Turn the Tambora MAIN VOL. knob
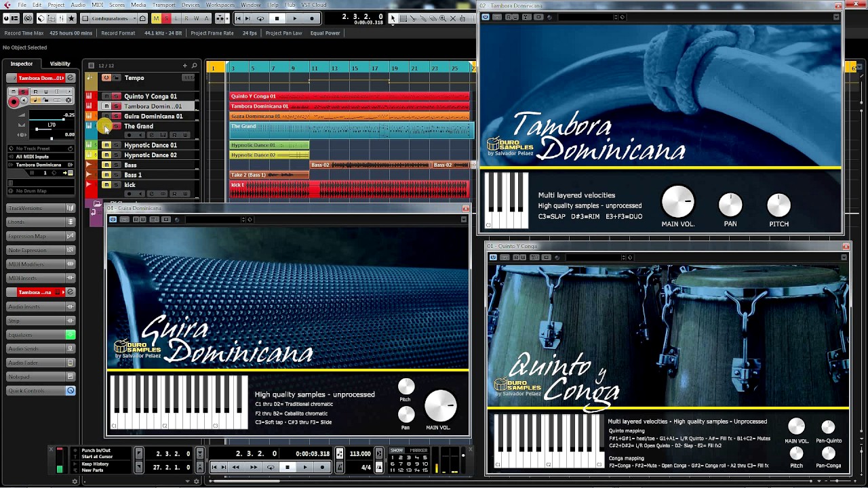868x488 pixels. point(677,201)
